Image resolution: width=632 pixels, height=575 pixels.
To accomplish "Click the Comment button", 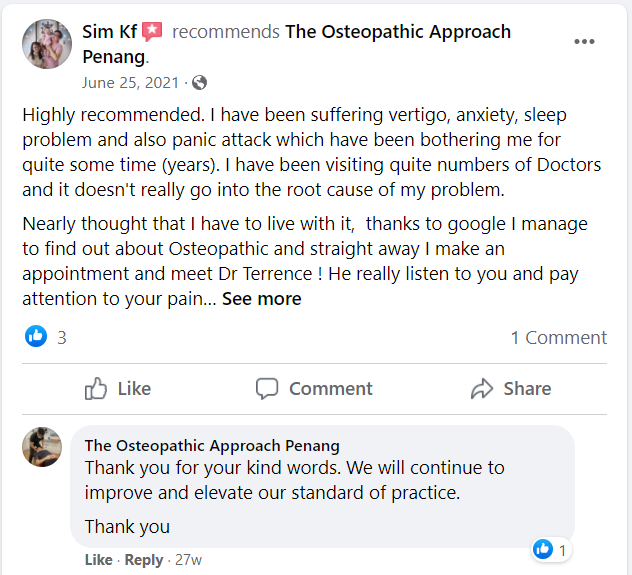I will point(314,389).
